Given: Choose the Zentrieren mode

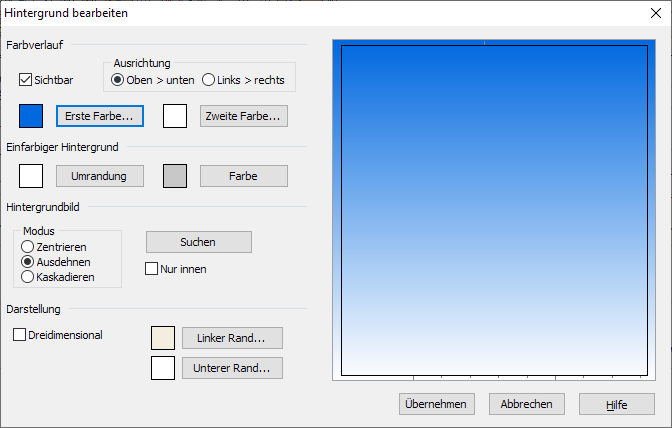Looking at the screenshot, I should 28,246.
